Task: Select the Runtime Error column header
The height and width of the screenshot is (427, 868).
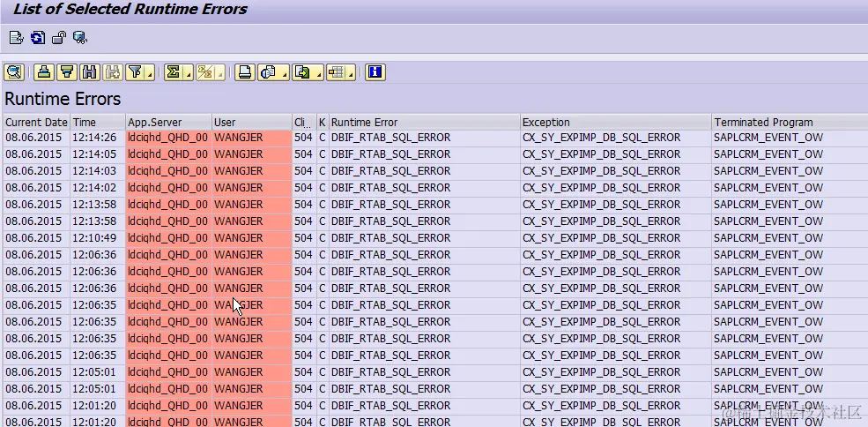Action: [424, 122]
